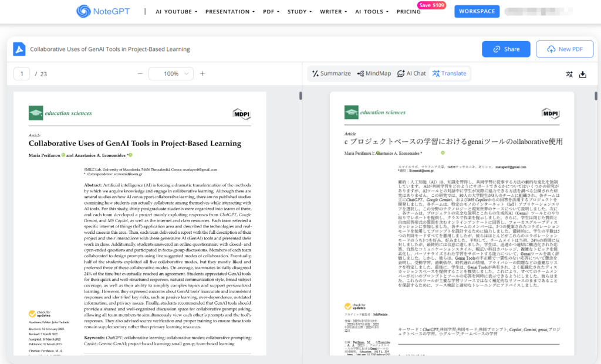Go to the WORKSPACE
Viewport: 601px width, 364px height.
click(x=477, y=11)
